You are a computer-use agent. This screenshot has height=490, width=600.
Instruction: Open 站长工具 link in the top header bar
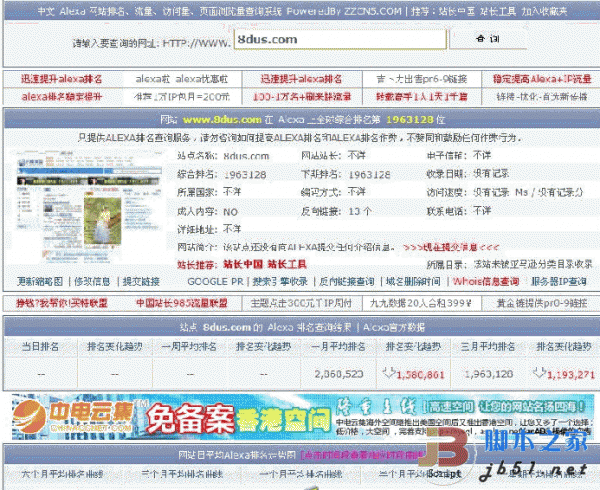(x=498, y=11)
